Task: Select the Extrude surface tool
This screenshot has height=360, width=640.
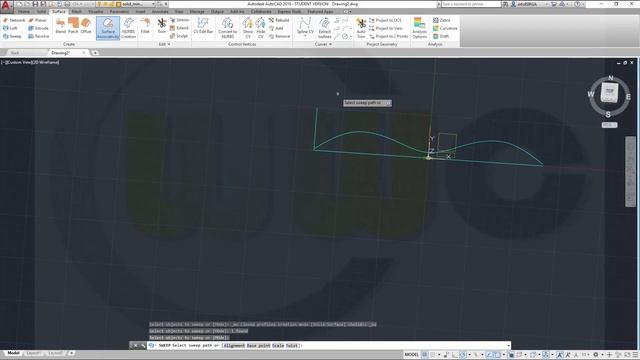Action: click(38, 28)
